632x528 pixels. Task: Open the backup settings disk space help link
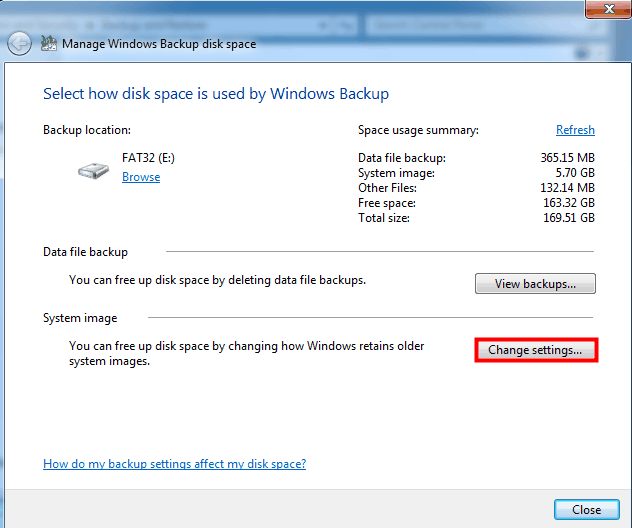(174, 464)
